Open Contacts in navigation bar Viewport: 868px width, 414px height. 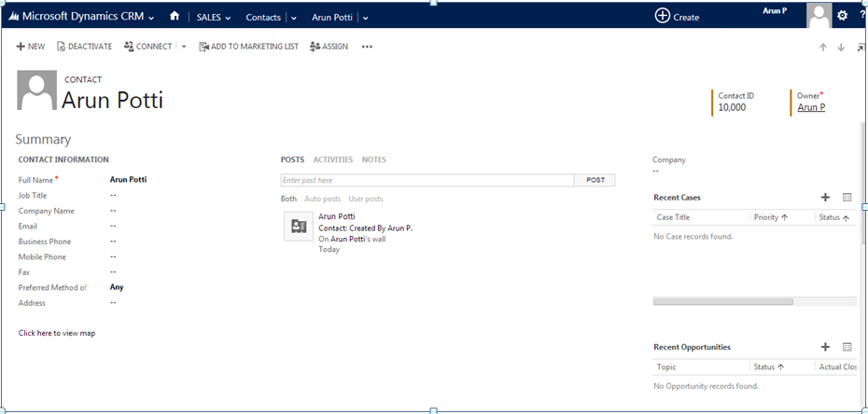[263, 17]
